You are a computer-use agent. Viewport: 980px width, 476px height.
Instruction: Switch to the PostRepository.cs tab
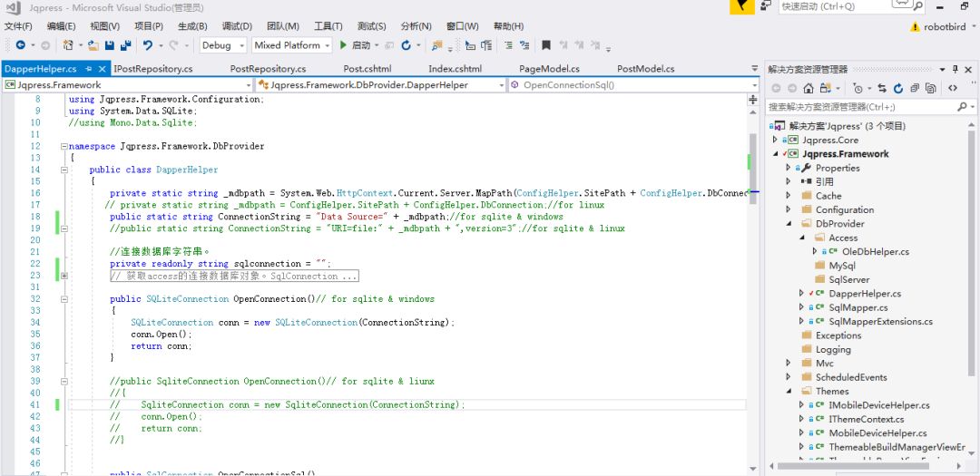click(x=268, y=69)
